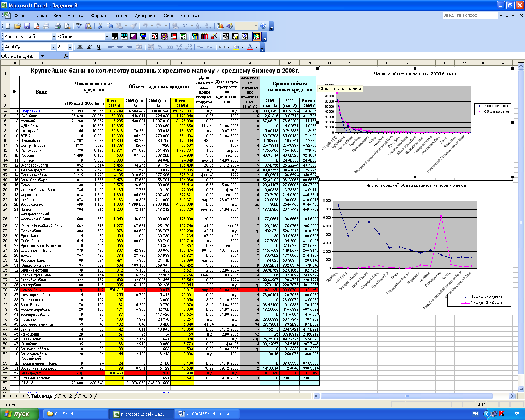Open the Вставка menu
Viewport: 525px width, 420px height.
76,16
